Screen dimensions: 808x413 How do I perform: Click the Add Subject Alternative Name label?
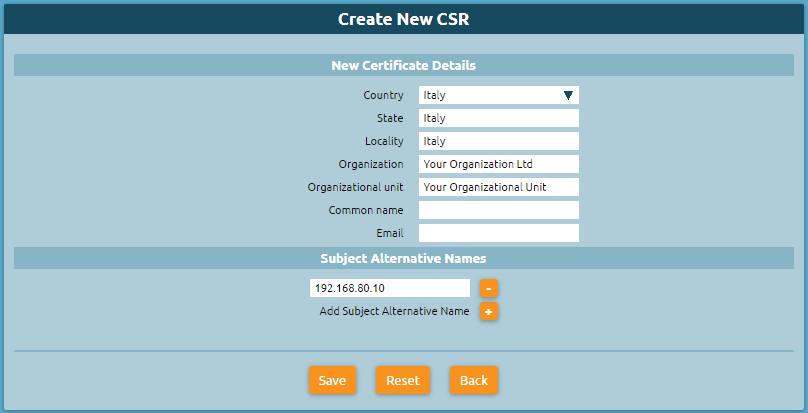point(394,311)
